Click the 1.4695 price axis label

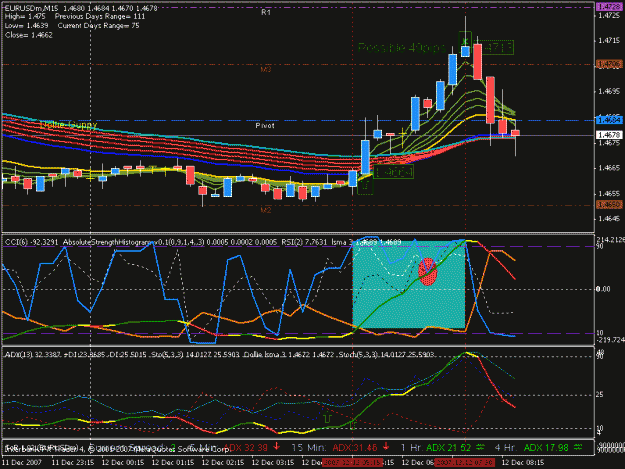click(x=609, y=92)
